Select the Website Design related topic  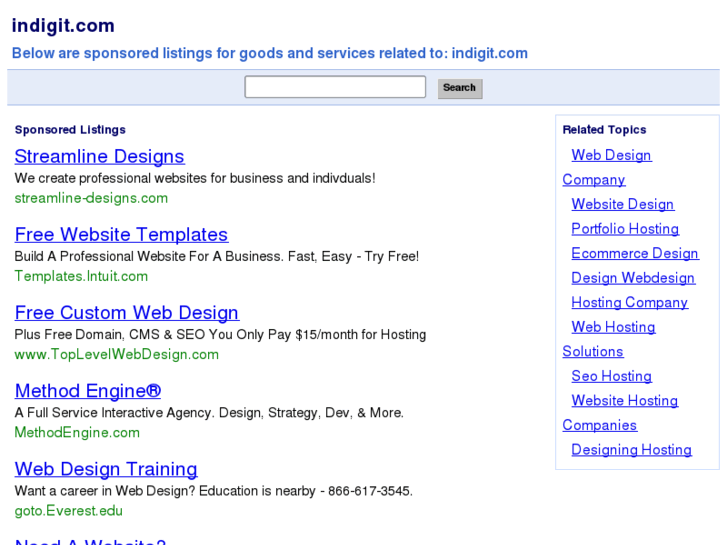tap(623, 204)
